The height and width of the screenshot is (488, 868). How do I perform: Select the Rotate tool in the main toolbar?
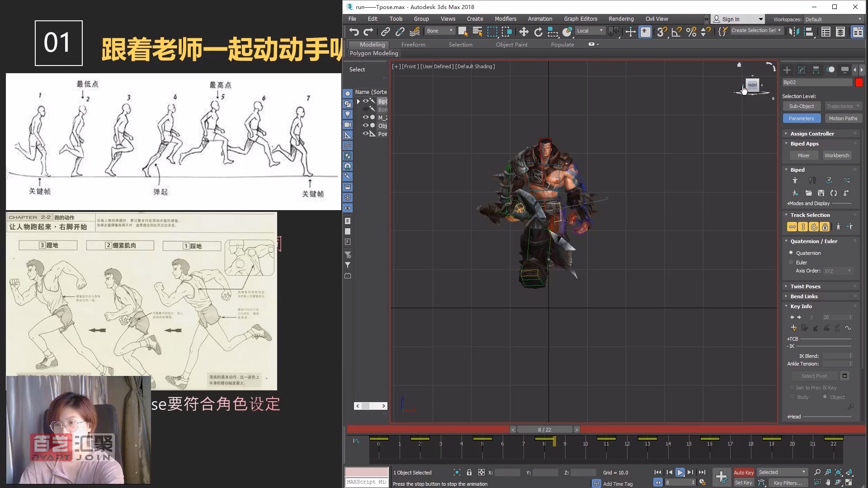click(538, 32)
